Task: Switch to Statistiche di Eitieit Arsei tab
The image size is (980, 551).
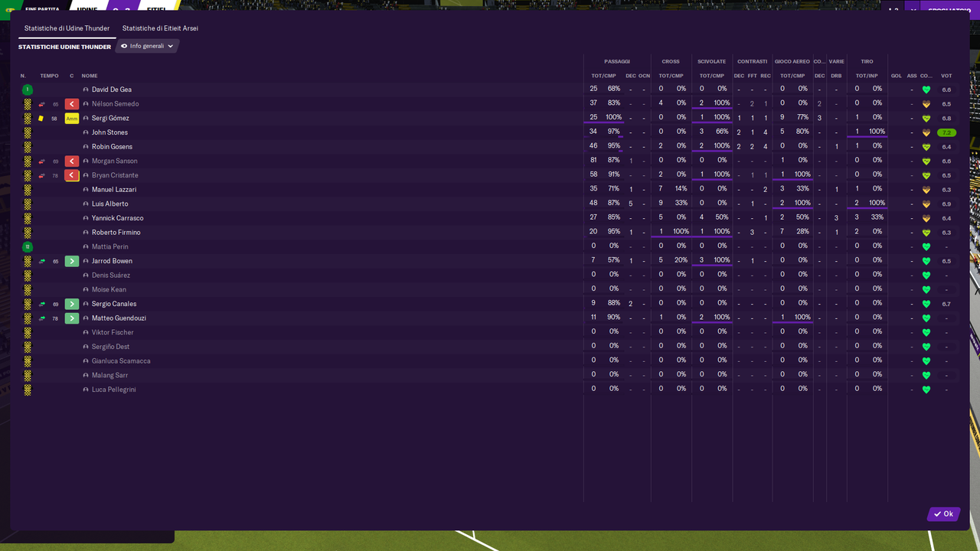Action: point(160,28)
